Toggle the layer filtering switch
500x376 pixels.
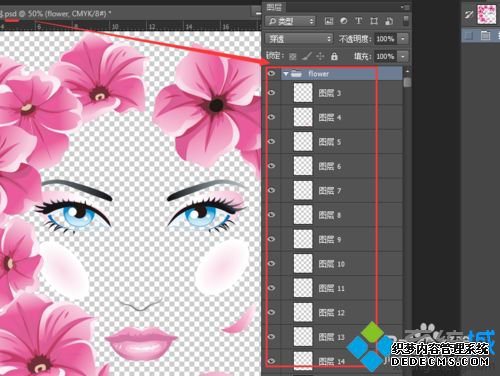coord(406,20)
